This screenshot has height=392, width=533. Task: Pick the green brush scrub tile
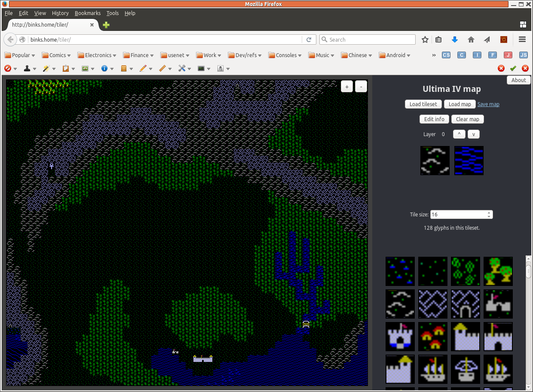(466, 271)
